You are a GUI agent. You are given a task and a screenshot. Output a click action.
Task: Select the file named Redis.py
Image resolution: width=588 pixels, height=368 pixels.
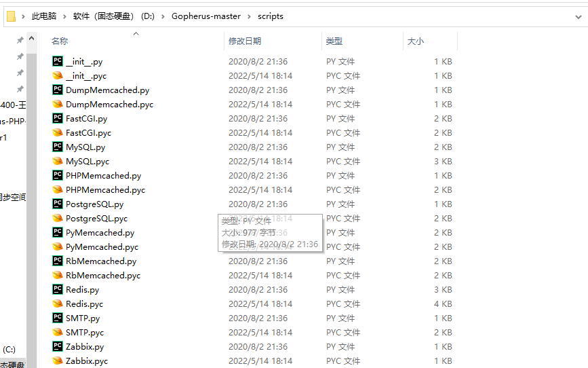[82, 290]
